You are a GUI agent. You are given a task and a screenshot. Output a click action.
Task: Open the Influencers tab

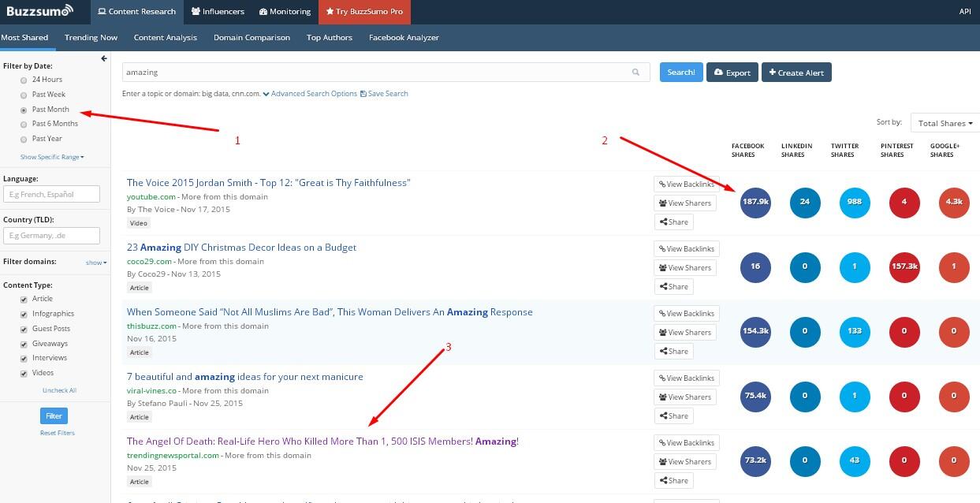pos(218,12)
